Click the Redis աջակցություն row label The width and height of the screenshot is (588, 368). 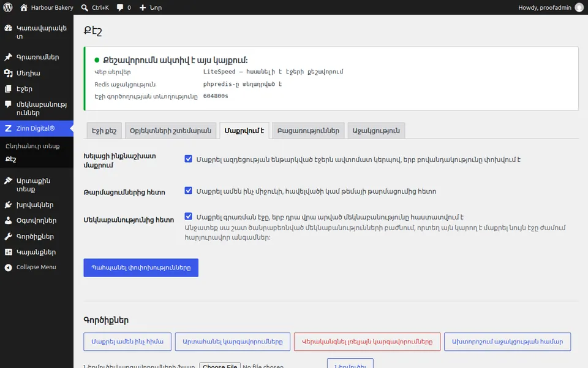[x=125, y=85]
